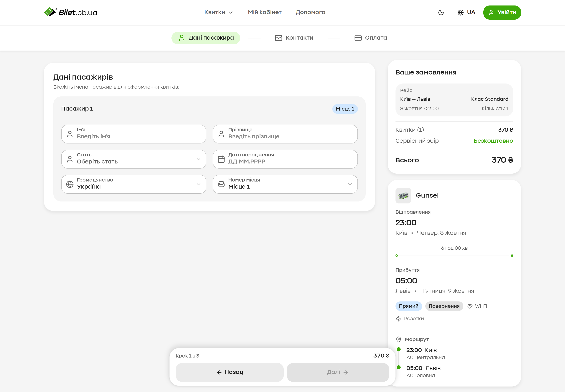
Task: Click the Прямий tag
Action: 408,306
